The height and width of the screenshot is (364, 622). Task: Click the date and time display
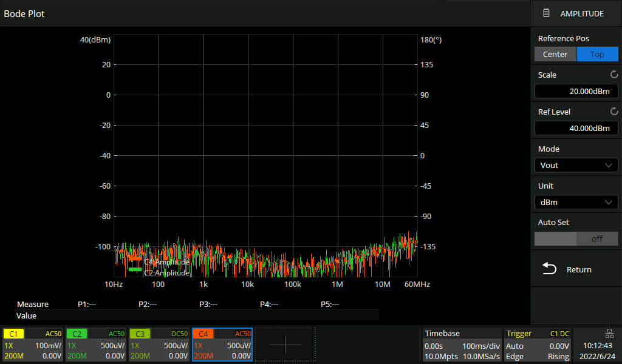pyautogui.click(x=598, y=351)
